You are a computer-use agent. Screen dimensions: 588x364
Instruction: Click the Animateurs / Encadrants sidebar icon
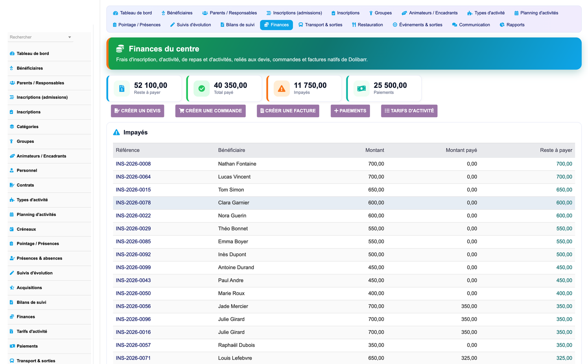point(12,156)
